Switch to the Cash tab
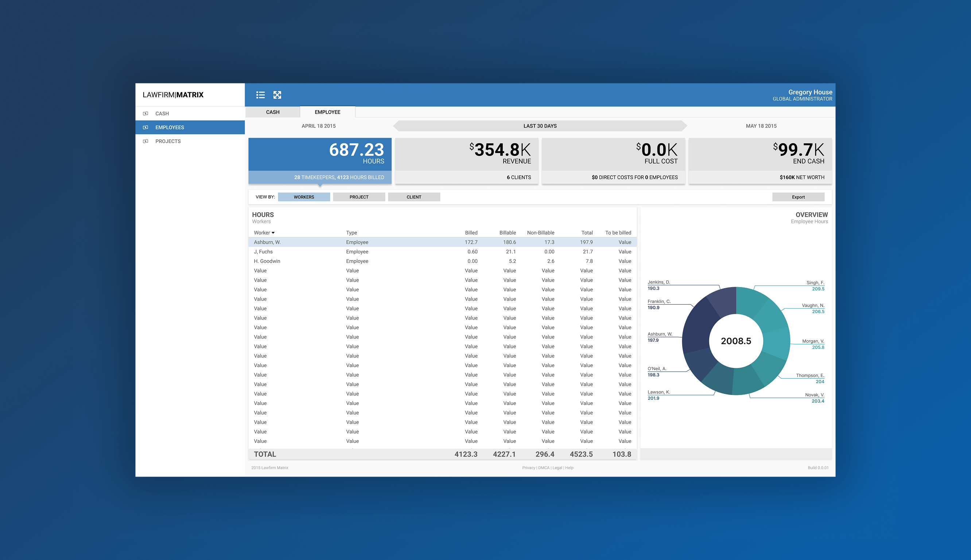Screen dimensions: 971x560 pyautogui.click(x=272, y=112)
